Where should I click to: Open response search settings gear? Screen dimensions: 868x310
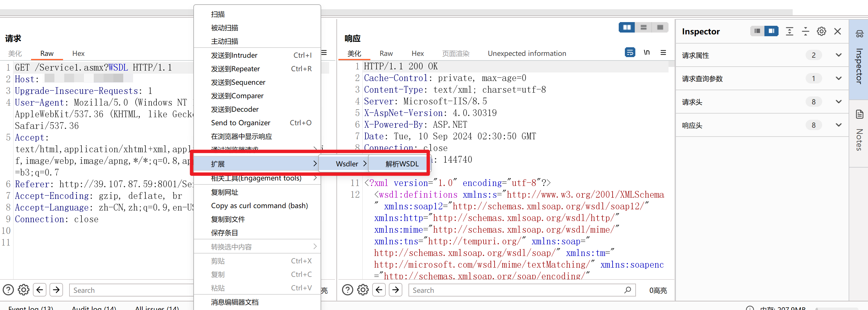coord(363,290)
